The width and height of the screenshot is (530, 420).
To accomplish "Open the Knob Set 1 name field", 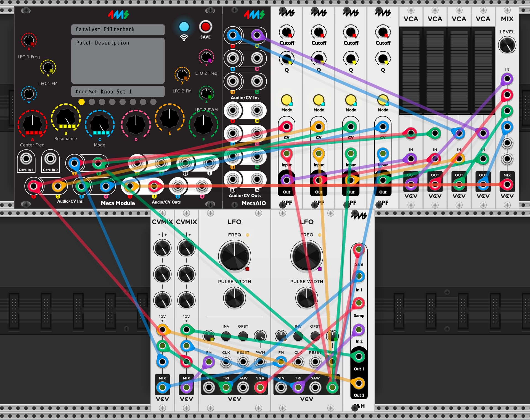I will 118,91.
